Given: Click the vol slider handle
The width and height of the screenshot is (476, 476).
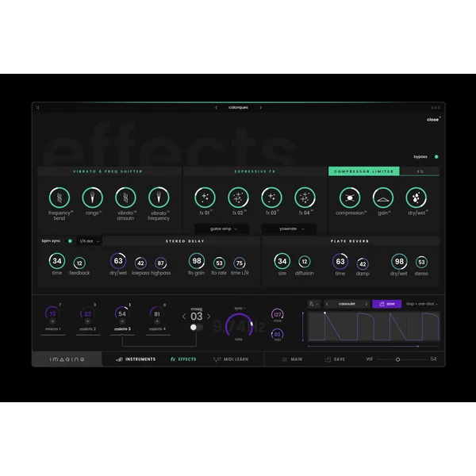Looking at the screenshot, I should coord(397,359).
